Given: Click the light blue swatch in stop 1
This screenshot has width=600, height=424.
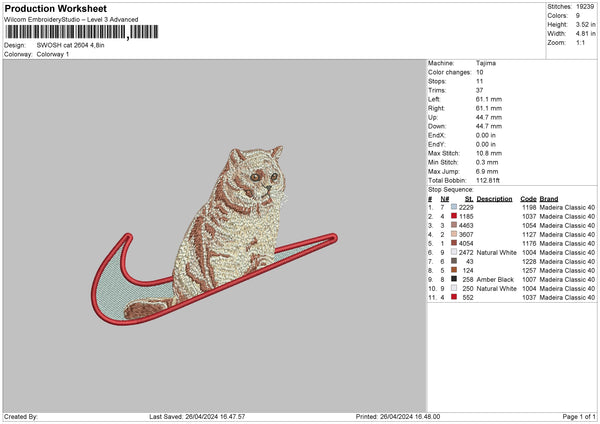Looking at the screenshot, I should (454, 206).
